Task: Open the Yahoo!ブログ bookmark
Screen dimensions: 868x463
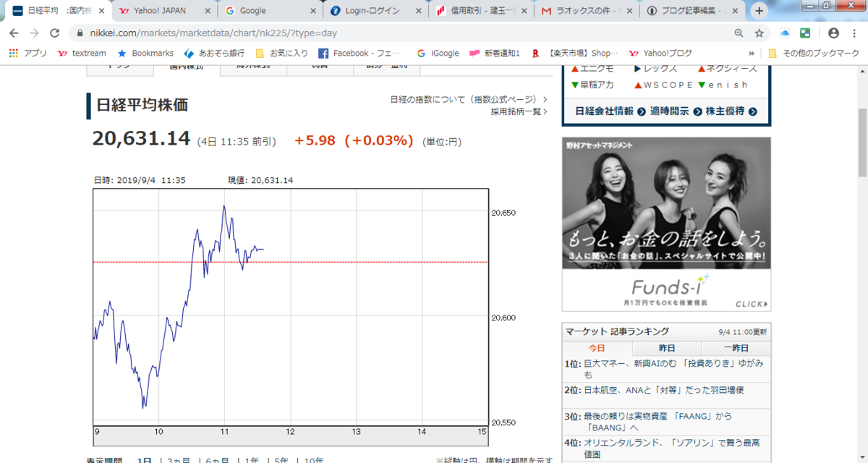Action: point(660,53)
